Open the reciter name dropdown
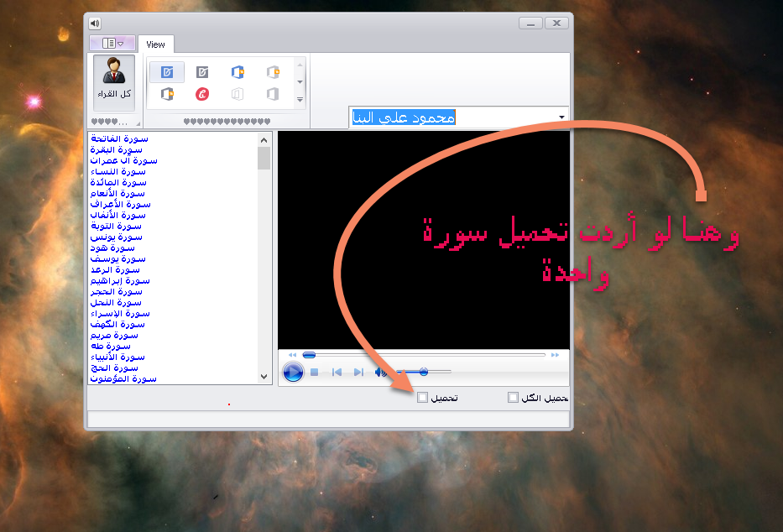This screenshot has width=783, height=532. 561,117
